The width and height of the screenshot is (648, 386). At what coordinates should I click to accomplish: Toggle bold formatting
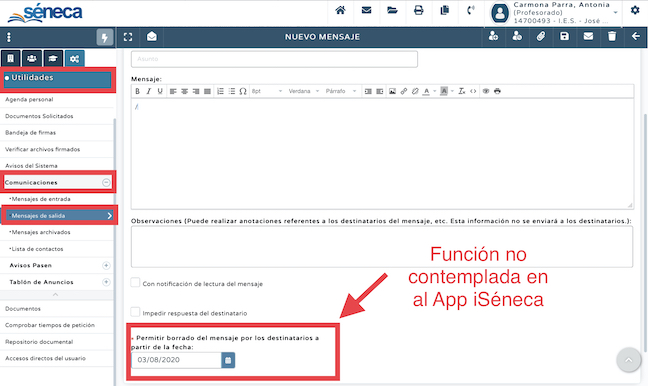click(x=138, y=91)
